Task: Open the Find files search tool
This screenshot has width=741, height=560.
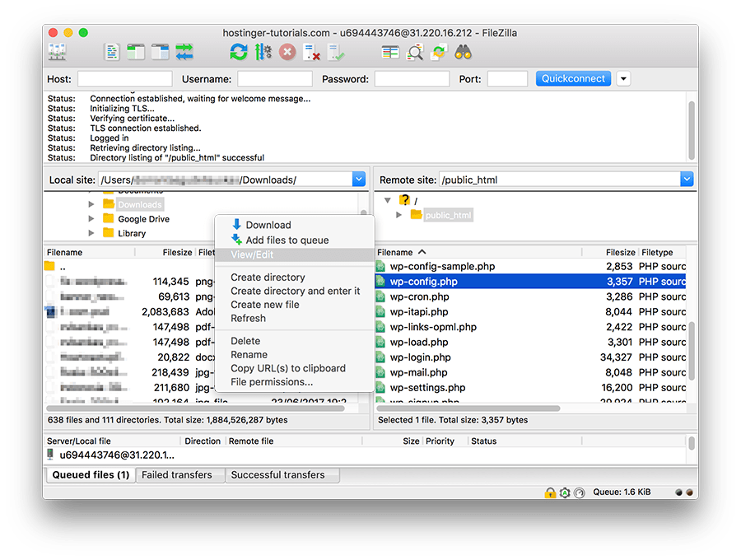Action: [x=464, y=52]
